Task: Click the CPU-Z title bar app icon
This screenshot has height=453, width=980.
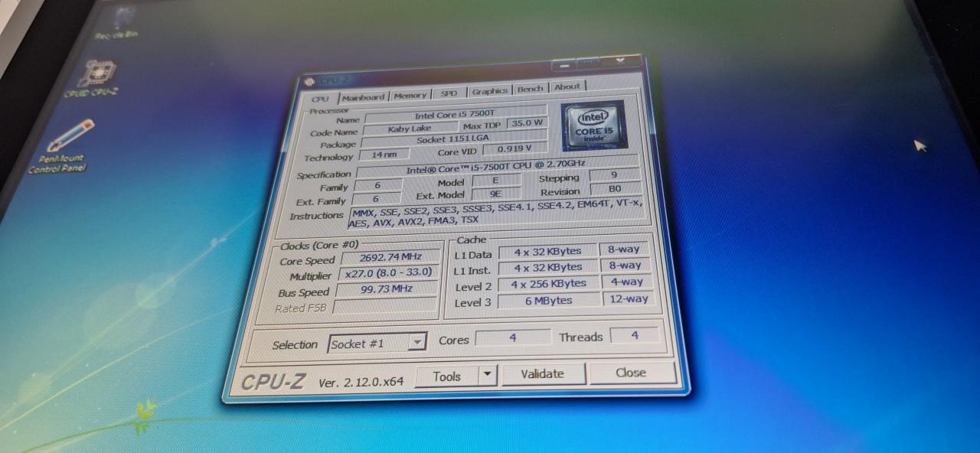Action: 309,83
